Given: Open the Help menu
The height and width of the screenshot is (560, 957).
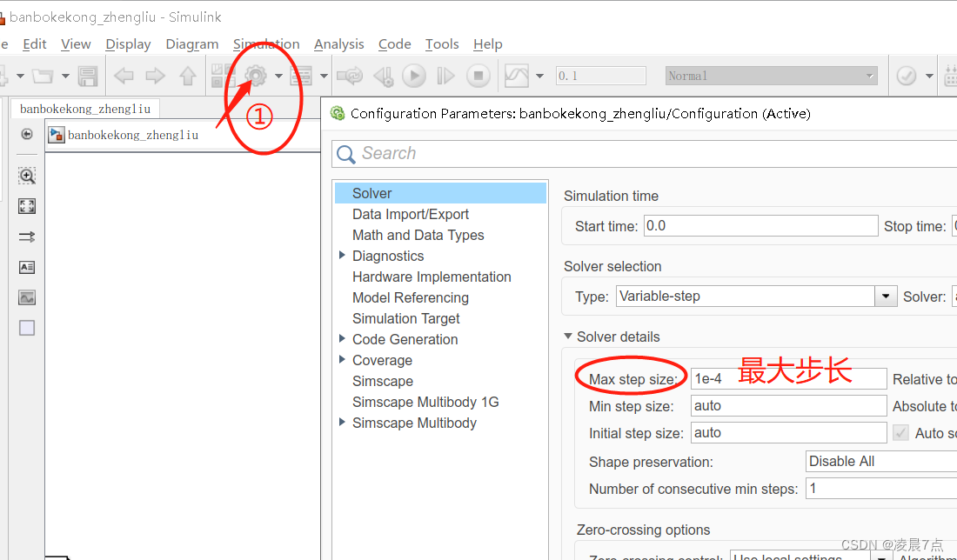Looking at the screenshot, I should tap(488, 44).
